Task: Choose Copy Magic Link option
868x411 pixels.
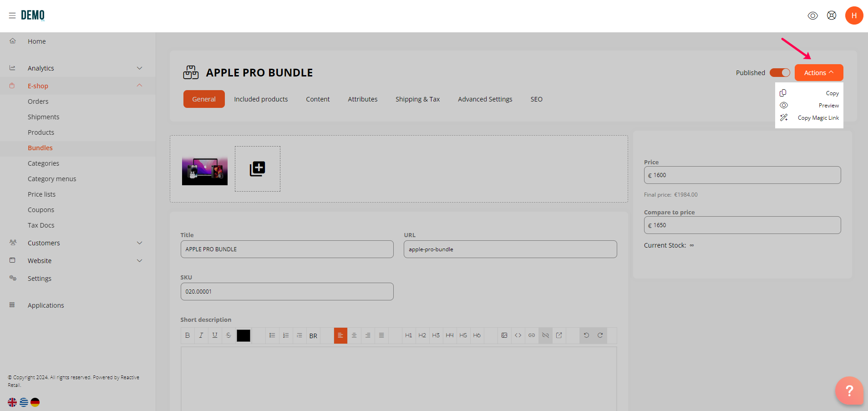Action: [x=809, y=118]
